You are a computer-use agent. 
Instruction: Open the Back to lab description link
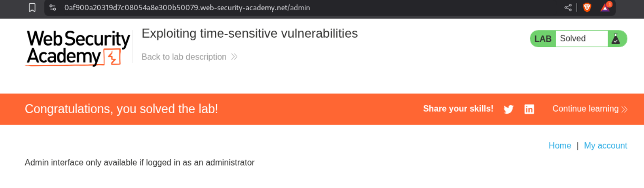point(184,57)
